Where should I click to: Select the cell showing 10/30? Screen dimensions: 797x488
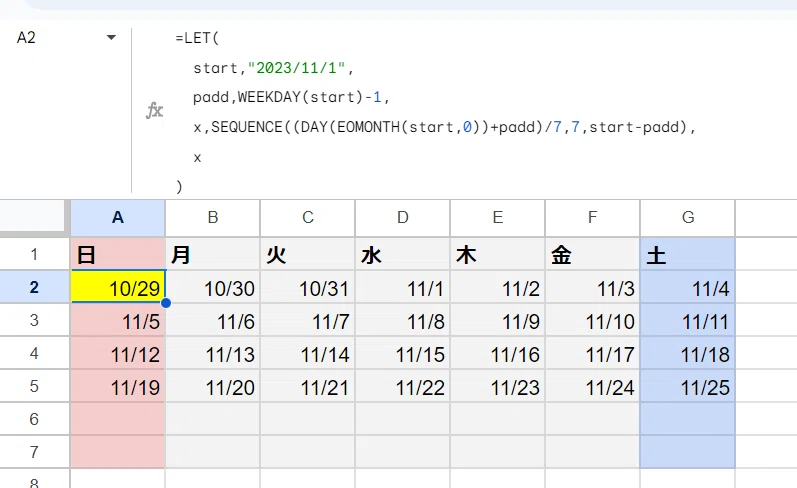tap(213, 287)
